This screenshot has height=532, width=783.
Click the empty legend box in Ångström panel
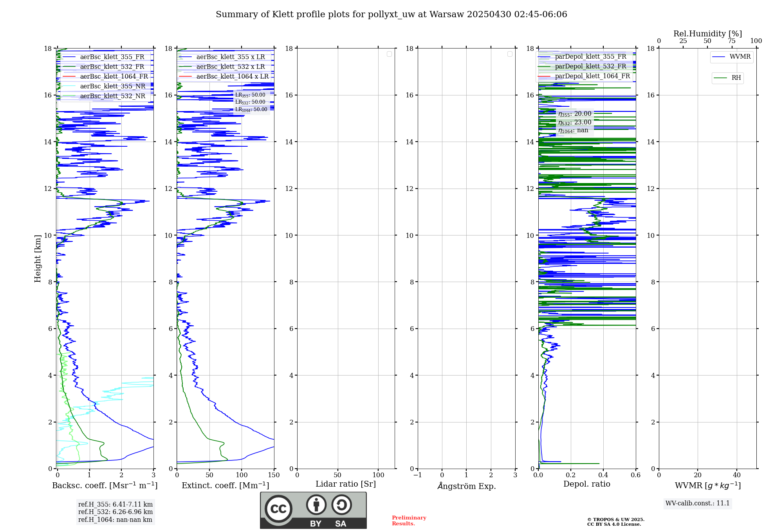click(510, 54)
